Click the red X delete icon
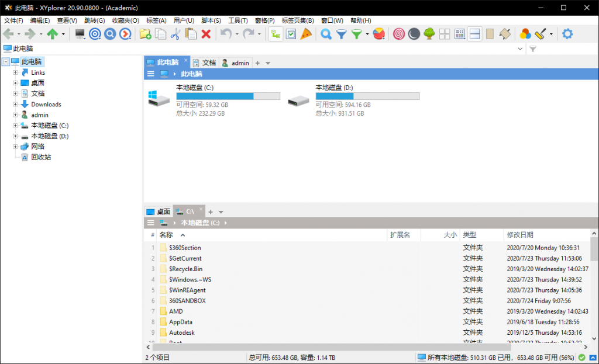599x364 pixels. 206,34
